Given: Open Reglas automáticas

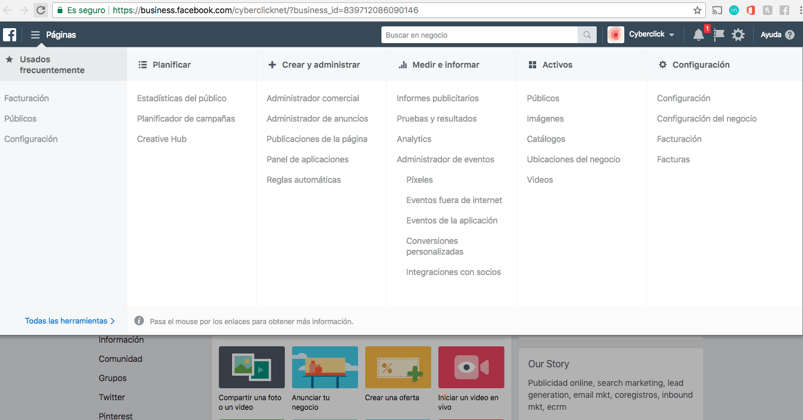Looking at the screenshot, I should pos(304,180).
